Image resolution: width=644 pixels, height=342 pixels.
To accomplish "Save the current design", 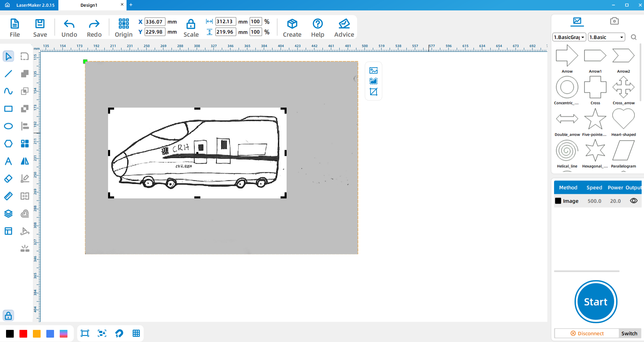I will (40, 28).
